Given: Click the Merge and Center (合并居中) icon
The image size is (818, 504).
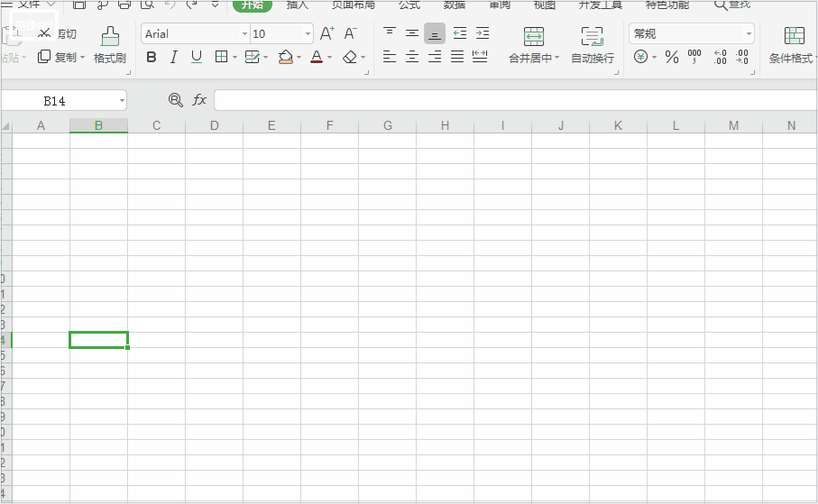Looking at the screenshot, I should [x=534, y=37].
